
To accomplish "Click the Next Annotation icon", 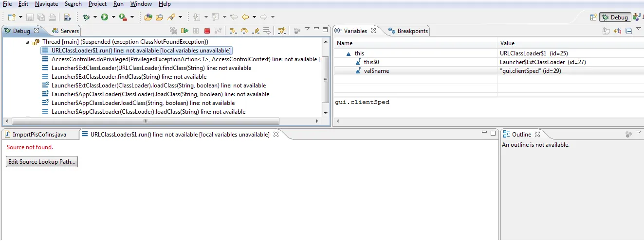I will pyautogui.click(x=197, y=17).
